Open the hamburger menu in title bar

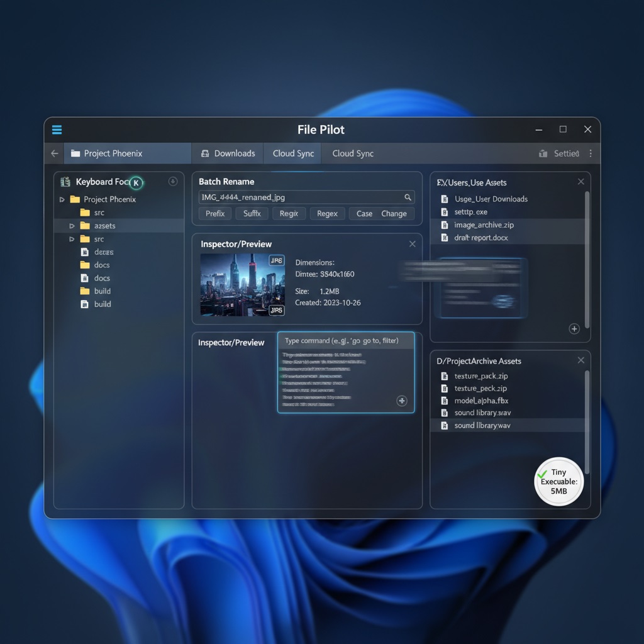tap(57, 130)
